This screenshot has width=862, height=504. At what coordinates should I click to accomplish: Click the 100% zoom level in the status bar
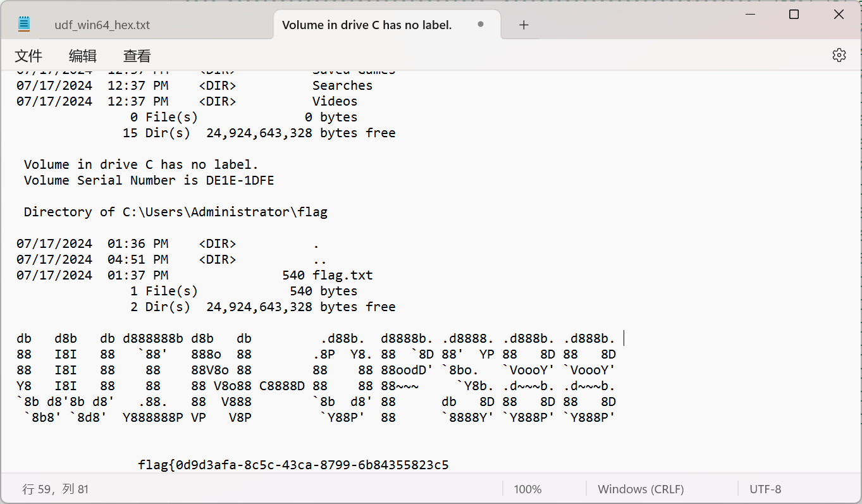[x=527, y=489]
